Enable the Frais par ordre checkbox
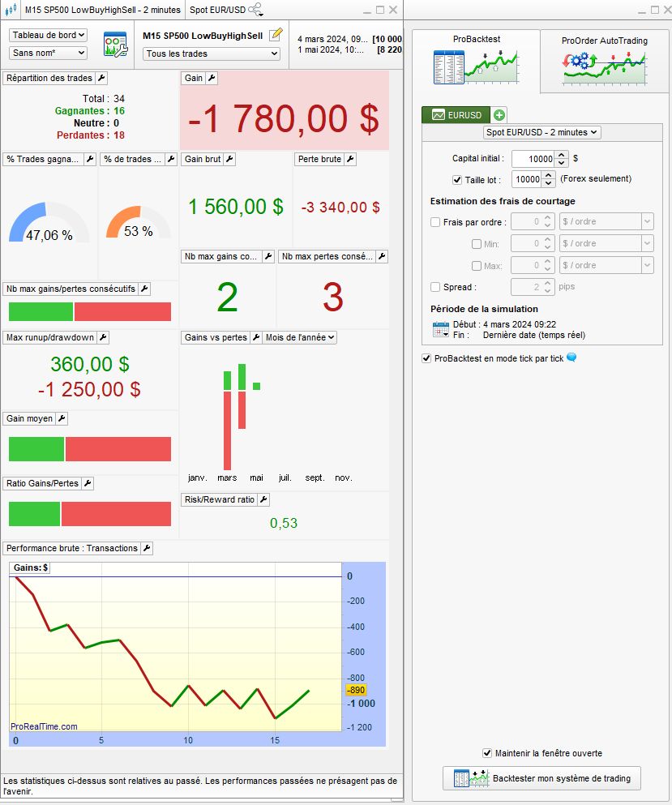 tap(435, 222)
